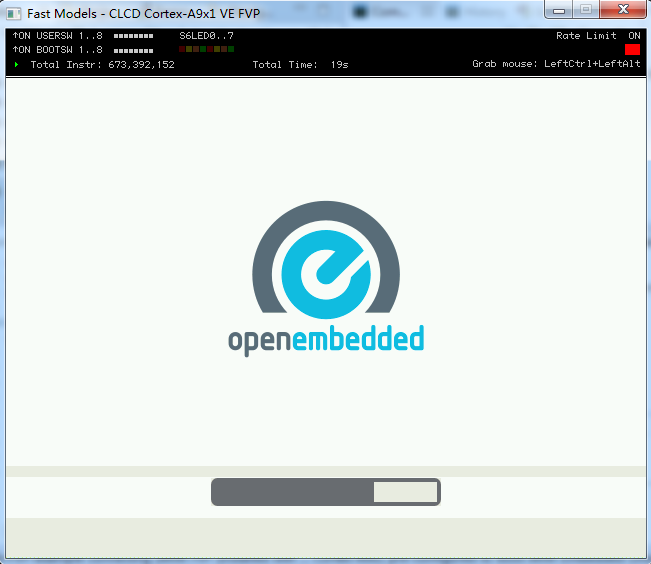Click the boot progress bar
Screen dimensions: 651x564
coord(326,492)
